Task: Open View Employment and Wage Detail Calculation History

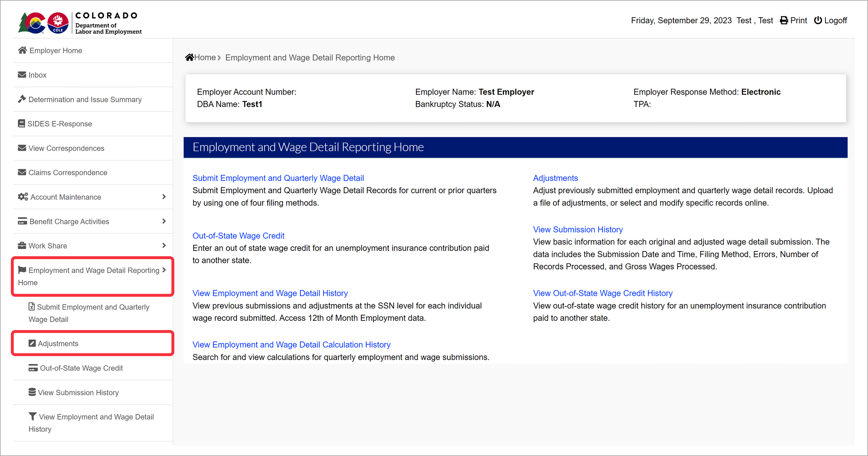Action: (291, 345)
